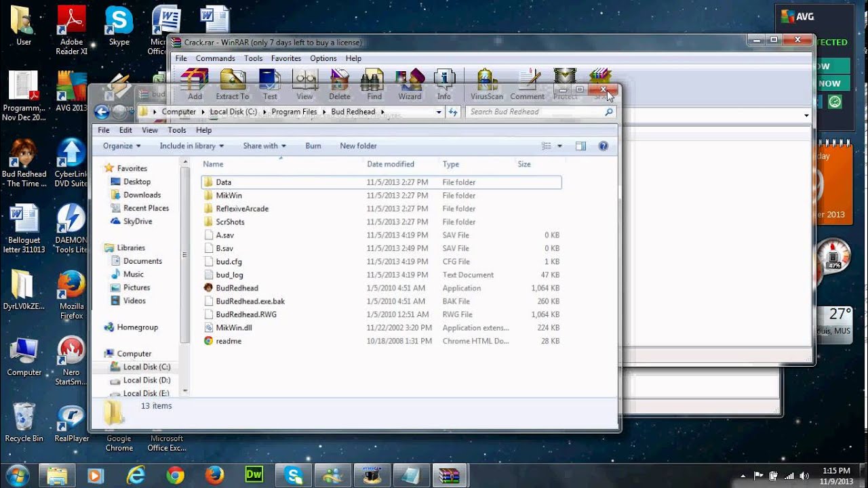Click the WinRAR Delete toolbar icon

(x=340, y=84)
